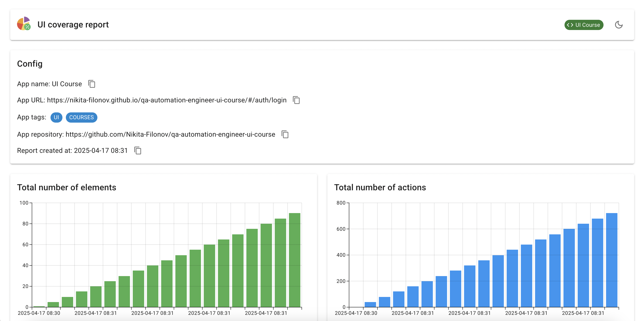The image size is (644, 321).
Task: Click the code brackets icon in UI Course chip
Action: click(570, 25)
